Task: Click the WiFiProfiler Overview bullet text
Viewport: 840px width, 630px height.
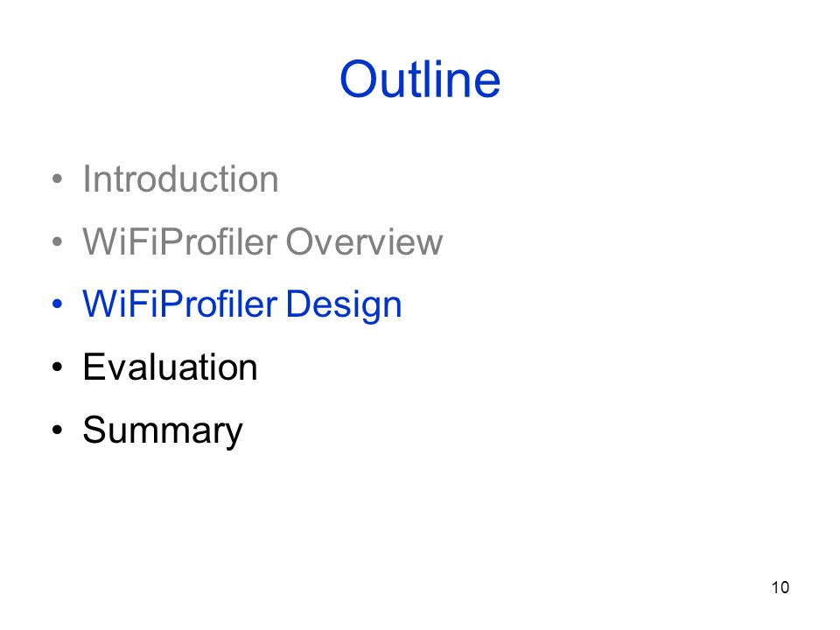Action: [x=262, y=241]
